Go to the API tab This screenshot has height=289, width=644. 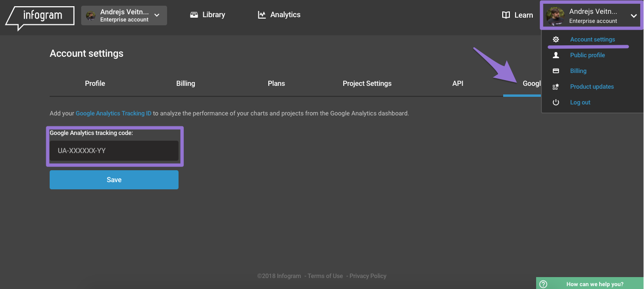tap(458, 83)
